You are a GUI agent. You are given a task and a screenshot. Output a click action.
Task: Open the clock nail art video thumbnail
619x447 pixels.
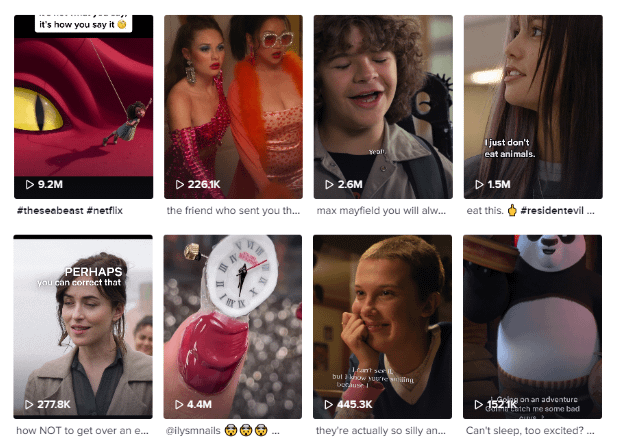pyautogui.click(x=233, y=327)
